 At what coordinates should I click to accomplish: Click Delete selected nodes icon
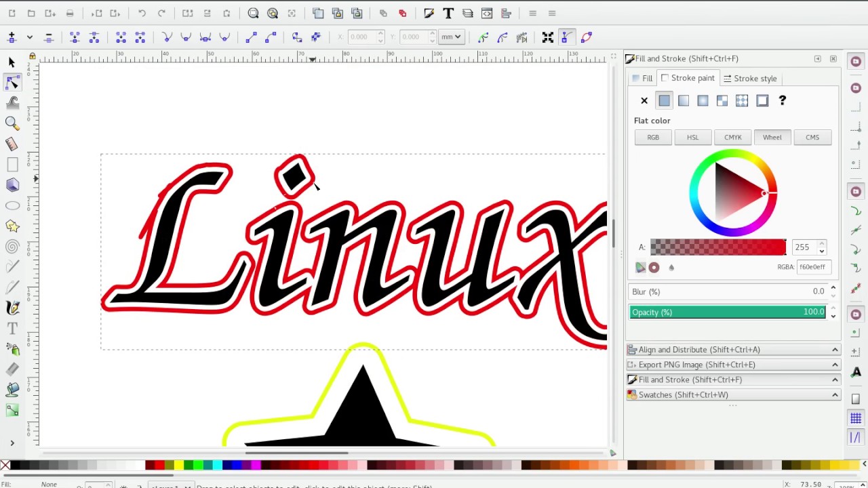pyautogui.click(x=48, y=37)
